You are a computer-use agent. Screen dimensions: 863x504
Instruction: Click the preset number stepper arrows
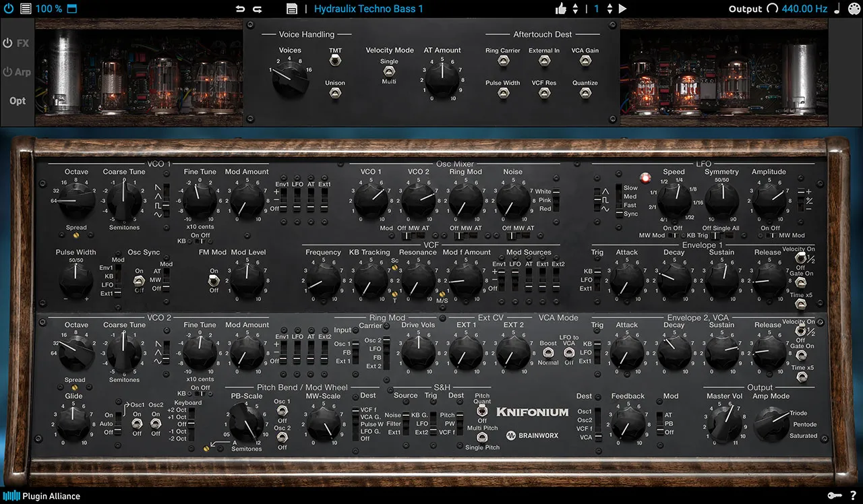click(609, 9)
